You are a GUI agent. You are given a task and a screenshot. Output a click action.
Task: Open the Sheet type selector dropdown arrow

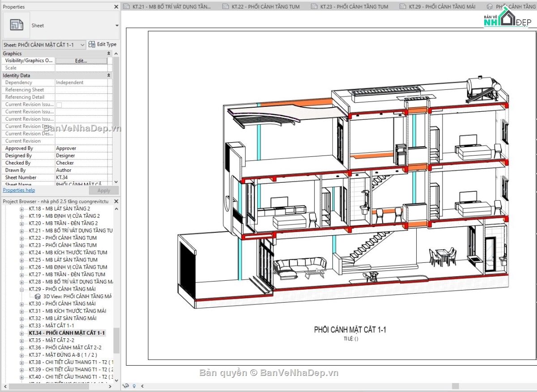click(x=117, y=26)
